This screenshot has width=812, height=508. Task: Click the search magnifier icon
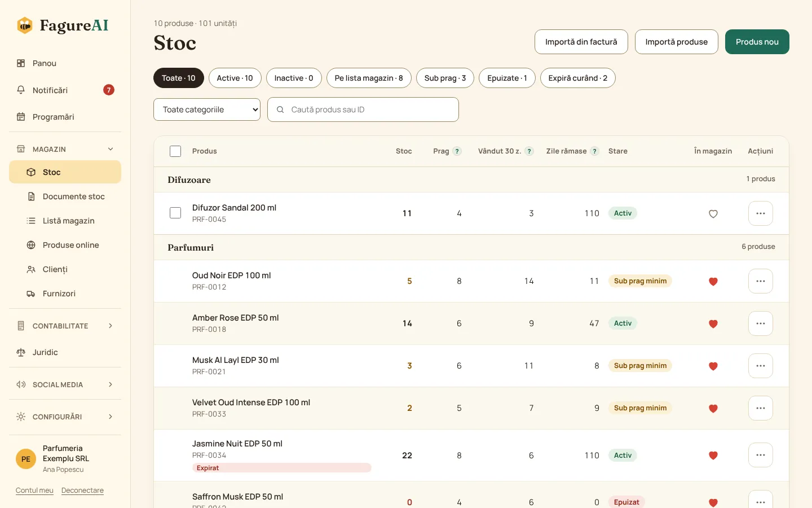(280, 110)
